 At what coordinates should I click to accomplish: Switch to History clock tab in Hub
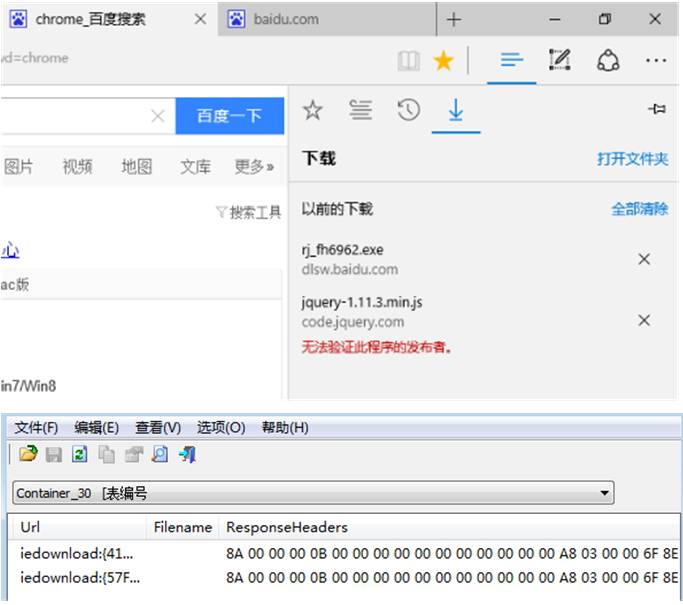pos(409,110)
